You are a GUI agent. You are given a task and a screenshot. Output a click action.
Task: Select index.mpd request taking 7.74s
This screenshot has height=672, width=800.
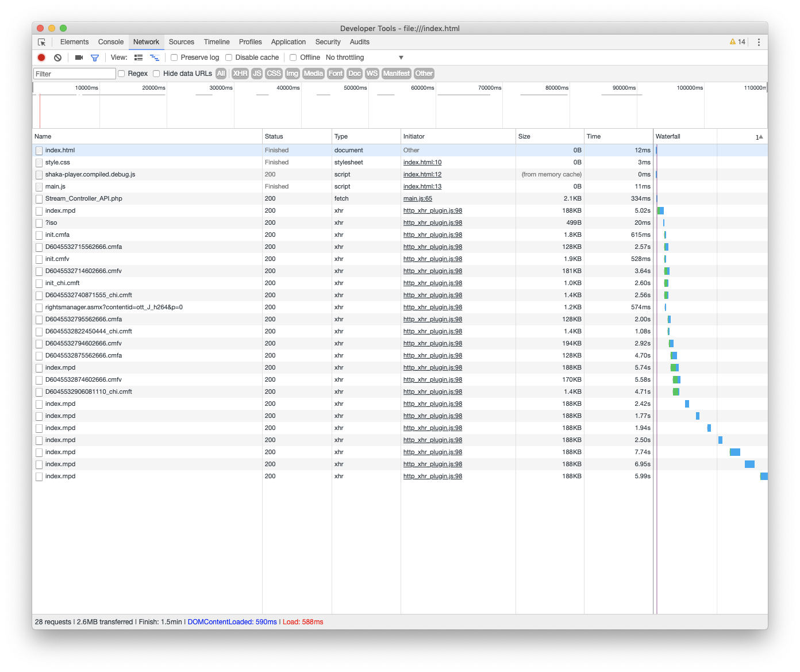pos(400,452)
